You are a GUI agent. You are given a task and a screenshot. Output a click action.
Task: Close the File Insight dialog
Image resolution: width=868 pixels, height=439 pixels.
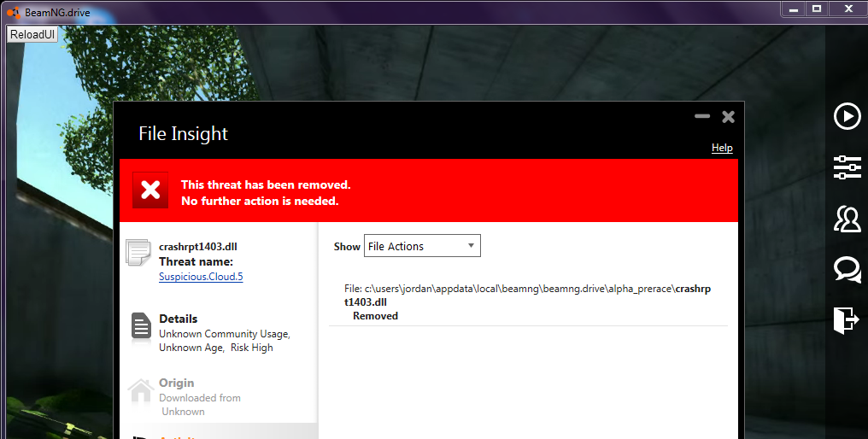(x=729, y=117)
